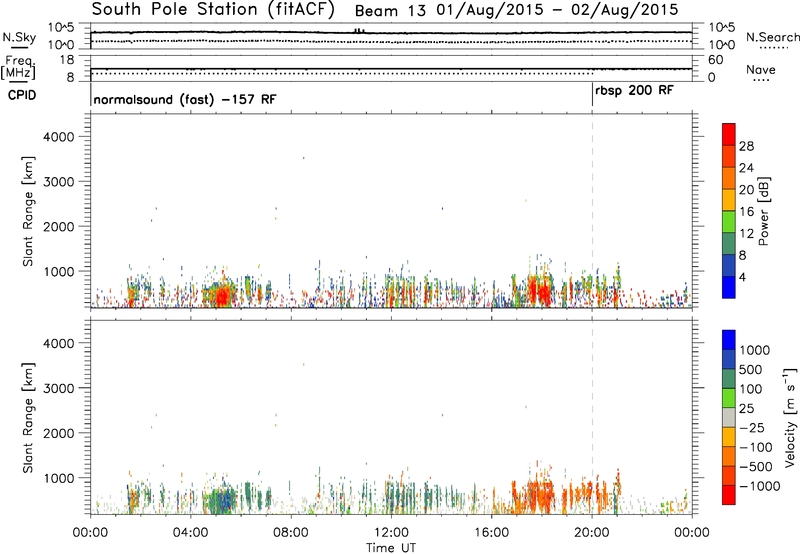
Task: Click the CPID change tick before "rbsp 200 RF"
Action: click(x=592, y=95)
